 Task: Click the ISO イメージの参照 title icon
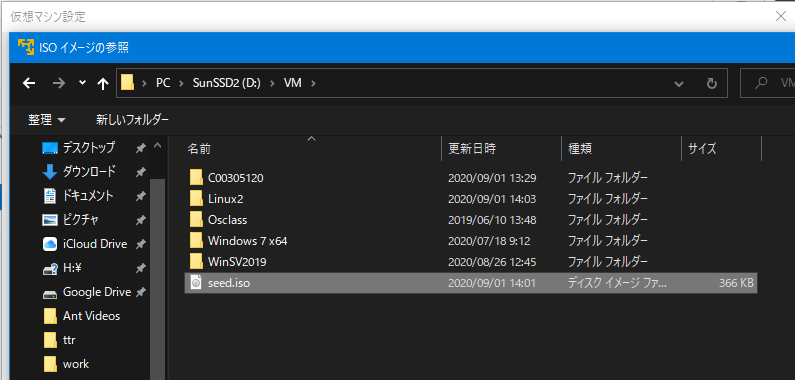26,47
